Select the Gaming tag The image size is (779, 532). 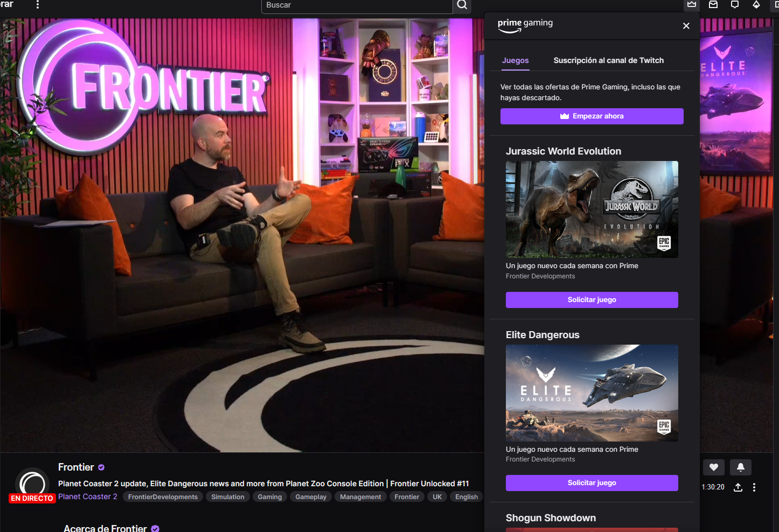click(x=270, y=497)
